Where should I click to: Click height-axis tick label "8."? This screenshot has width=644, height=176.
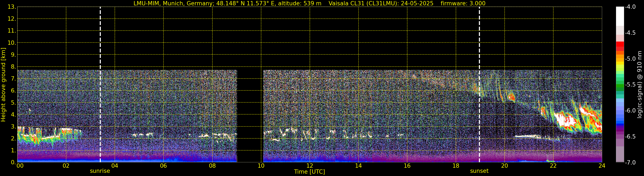click(x=13, y=66)
